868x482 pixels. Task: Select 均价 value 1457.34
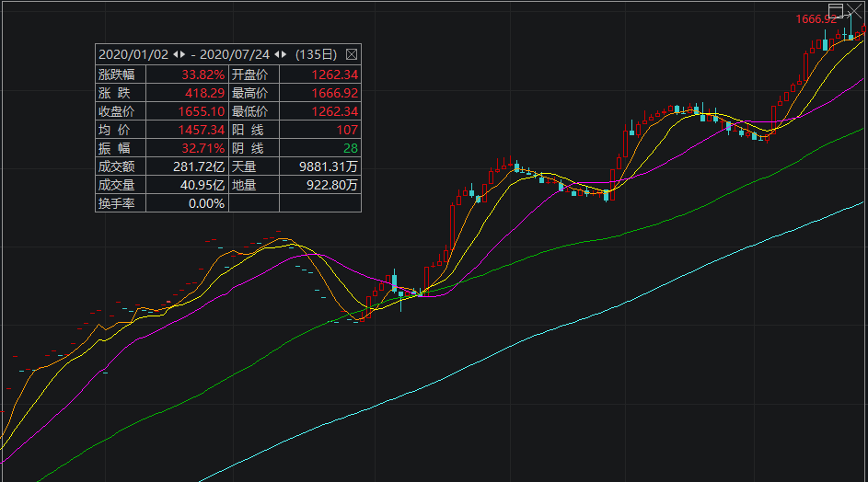click(202, 130)
